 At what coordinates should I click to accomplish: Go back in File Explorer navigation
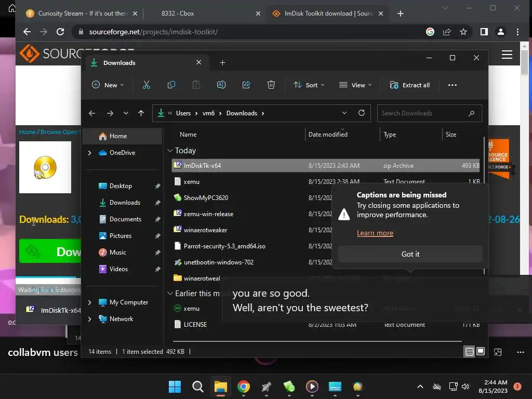click(x=92, y=113)
